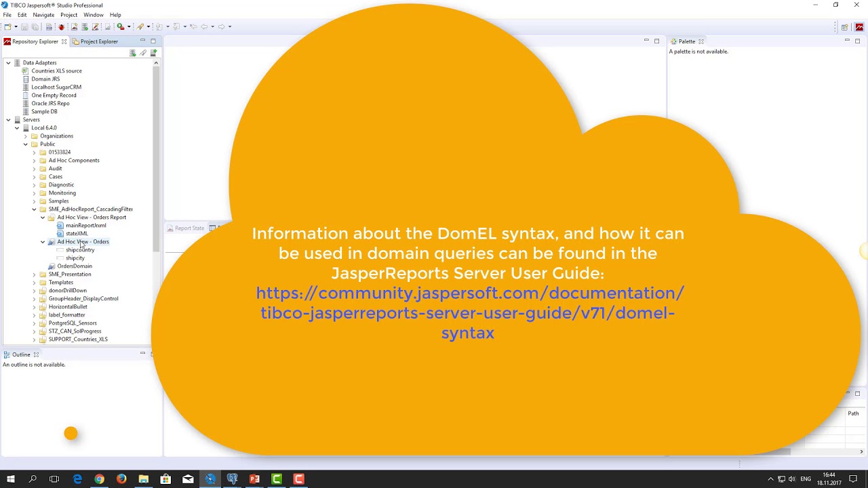Viewport: 868px width, 488px height.
Task: Open the Project menu
Action: tap(68, 15)
